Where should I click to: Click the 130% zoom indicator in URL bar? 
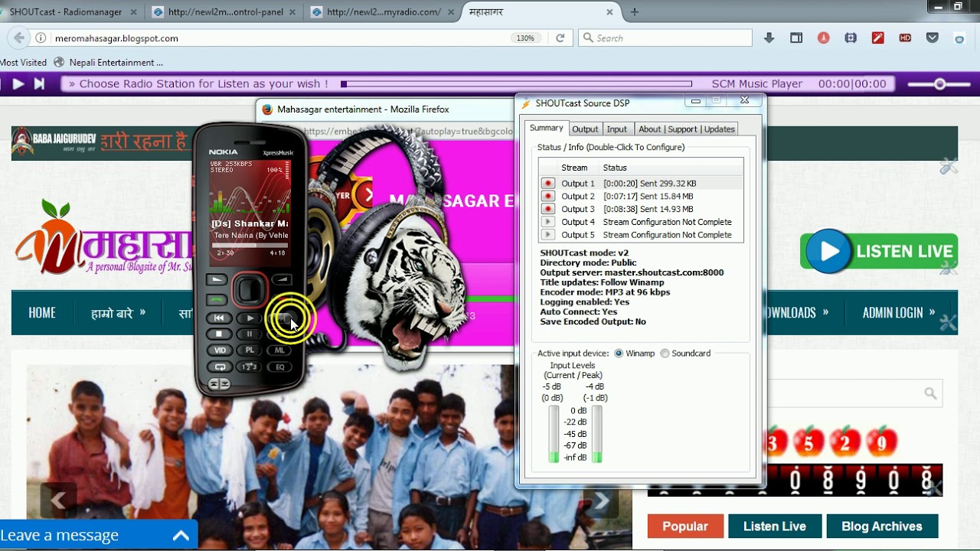(x=525, y=38)
